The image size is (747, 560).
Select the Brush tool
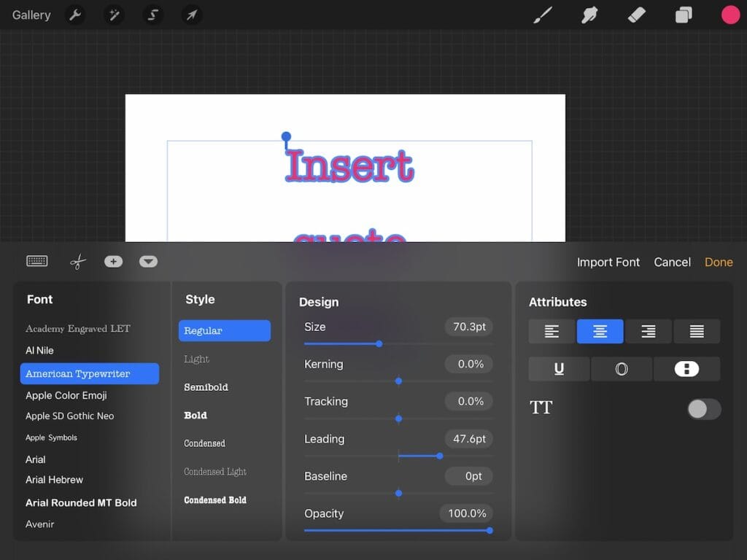543,15
